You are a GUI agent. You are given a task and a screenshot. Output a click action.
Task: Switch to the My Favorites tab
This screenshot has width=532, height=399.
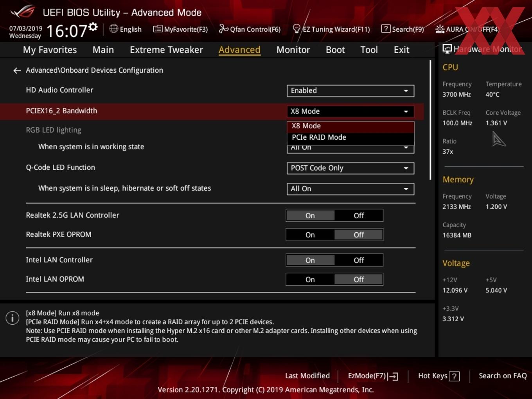tap(50, 50)
